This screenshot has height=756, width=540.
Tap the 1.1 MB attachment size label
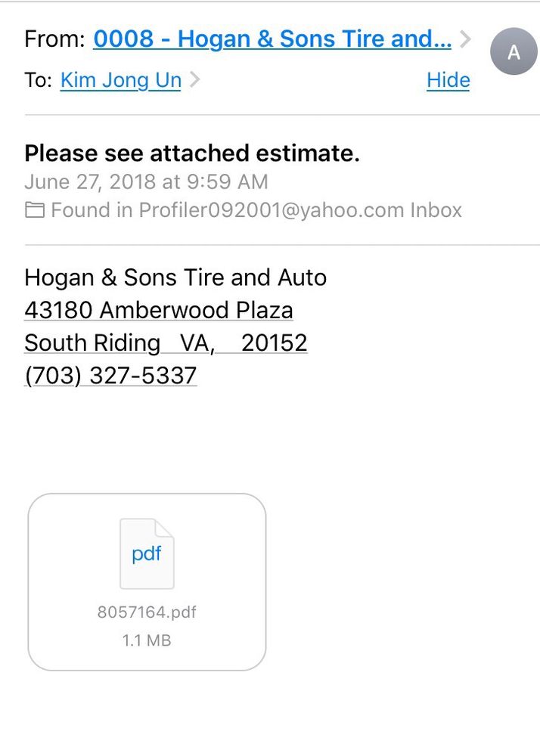point(147,640)
